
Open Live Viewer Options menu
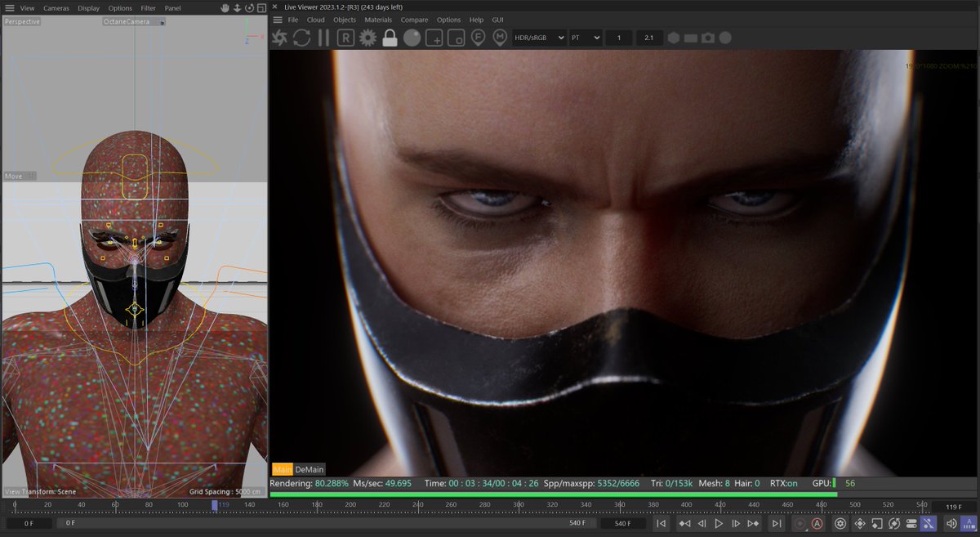[448, 20]
